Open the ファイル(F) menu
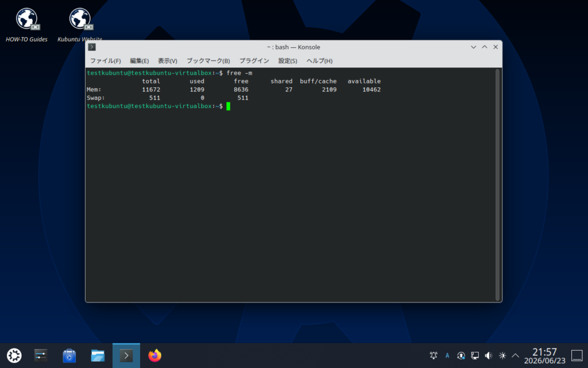The height and width of the screenshot is (368, 588). tap(106, 61)
